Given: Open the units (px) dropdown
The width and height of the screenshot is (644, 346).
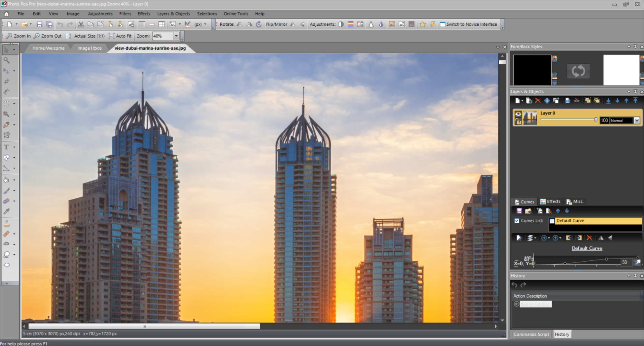Looking at the screenshot, I should point(205,24).
